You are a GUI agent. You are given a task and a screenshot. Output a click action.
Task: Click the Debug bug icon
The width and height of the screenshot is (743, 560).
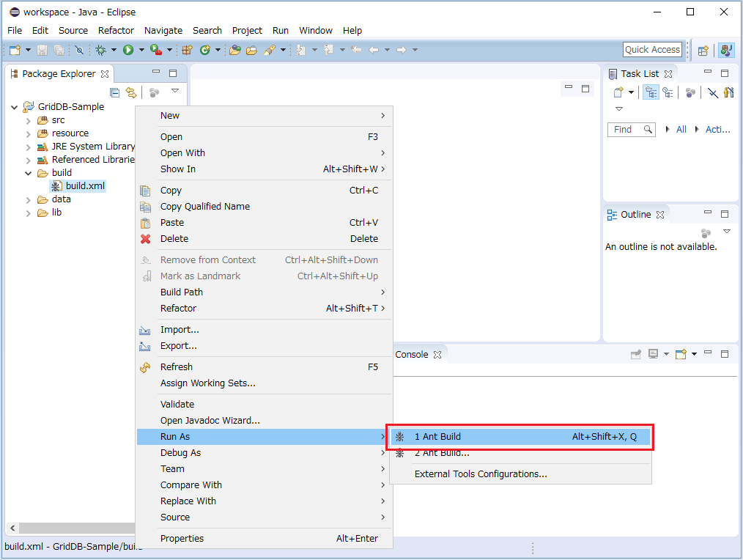[x=100, y=50]
